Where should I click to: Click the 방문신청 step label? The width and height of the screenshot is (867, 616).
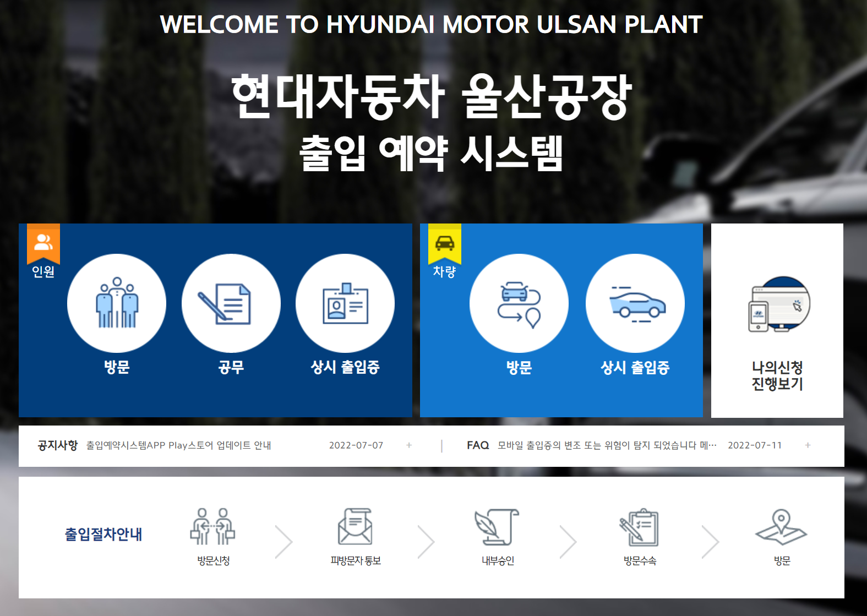214,561
